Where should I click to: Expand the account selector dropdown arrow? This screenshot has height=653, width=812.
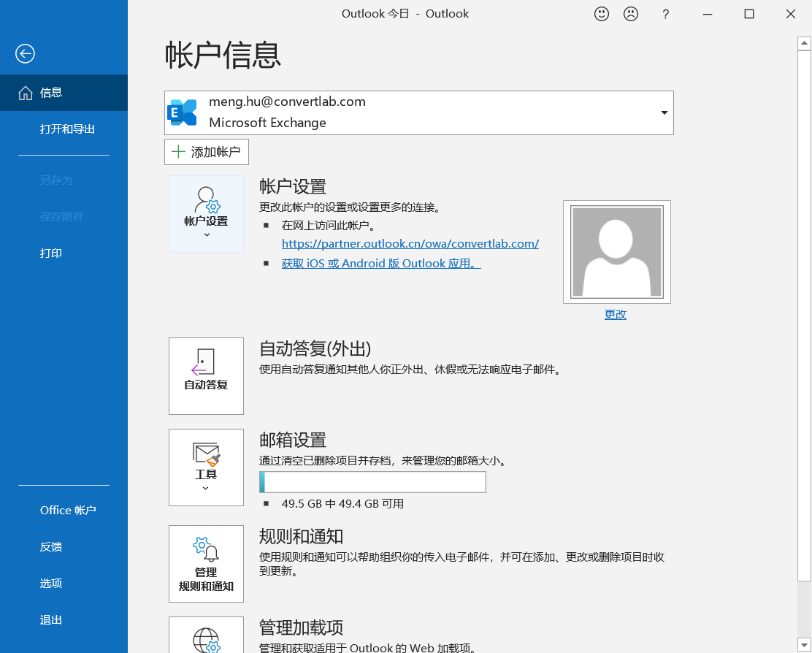tap(664, 113)
